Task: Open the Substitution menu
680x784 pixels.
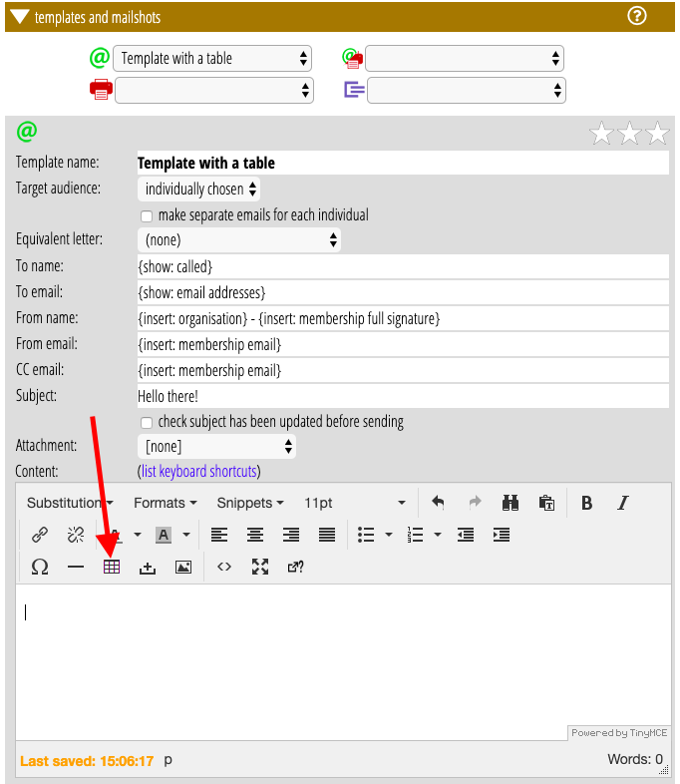Action: pyautogui.click(x=70, y=503)
